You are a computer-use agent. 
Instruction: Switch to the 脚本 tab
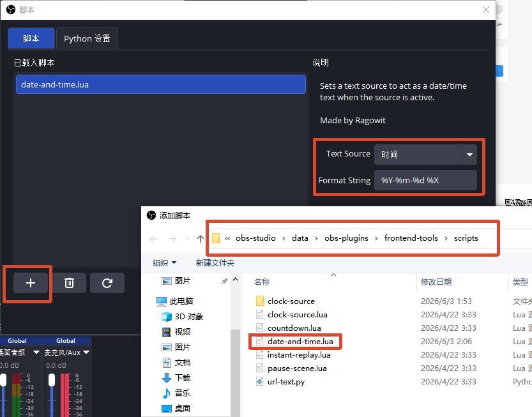[31, 38]
